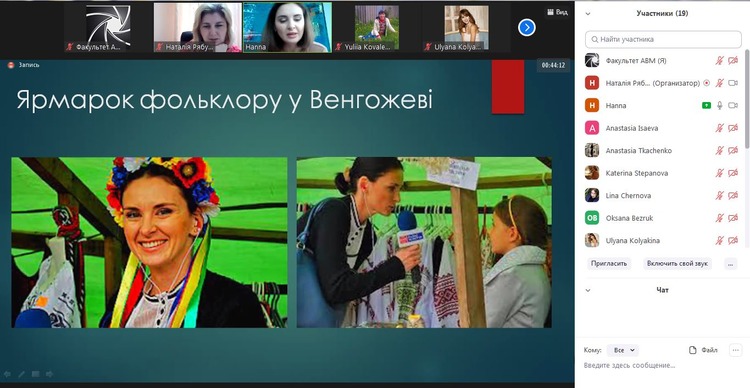
Task: Click the Запись recording indicator on slide
Action: [x=23, y=65]
